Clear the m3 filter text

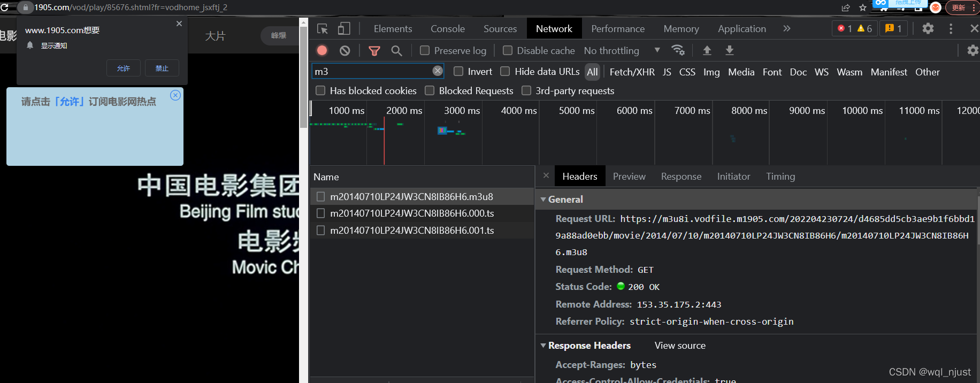click(x=438, y=71)
